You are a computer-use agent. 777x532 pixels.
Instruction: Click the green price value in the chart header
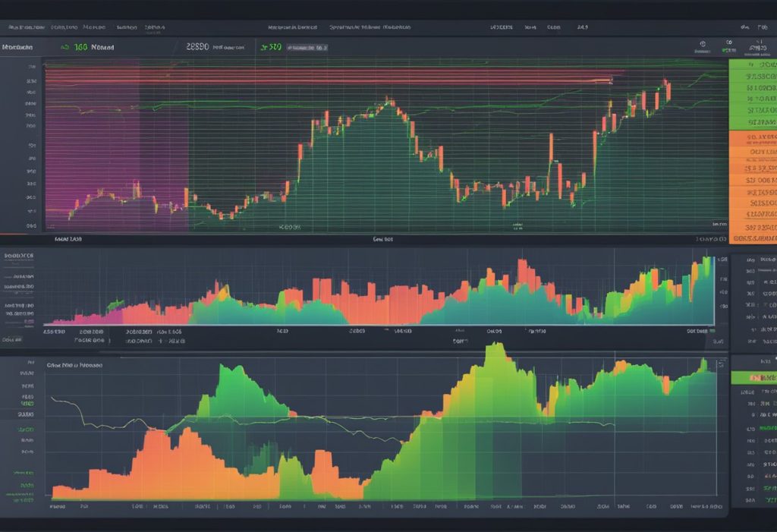(x=271, y=47)
